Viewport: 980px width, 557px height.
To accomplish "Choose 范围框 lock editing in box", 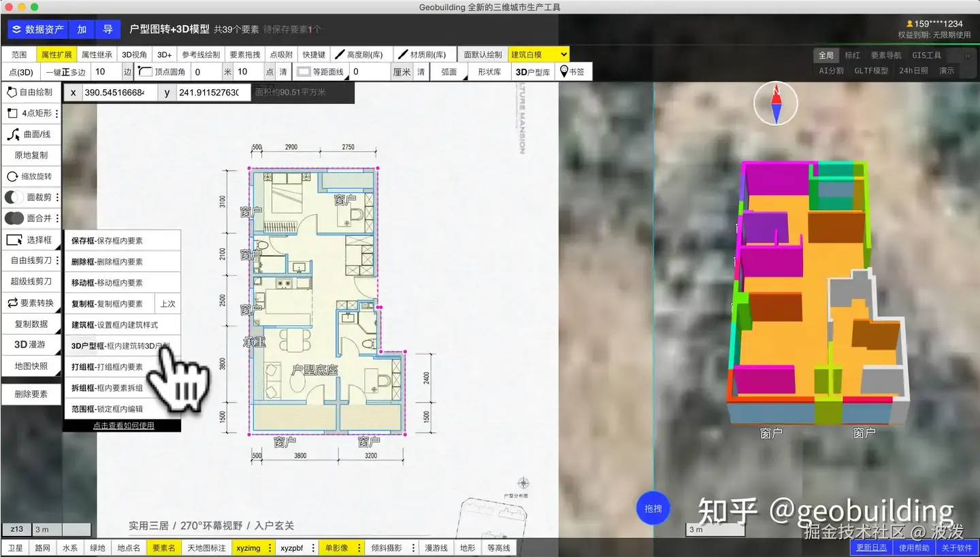I will pos(122,409).
